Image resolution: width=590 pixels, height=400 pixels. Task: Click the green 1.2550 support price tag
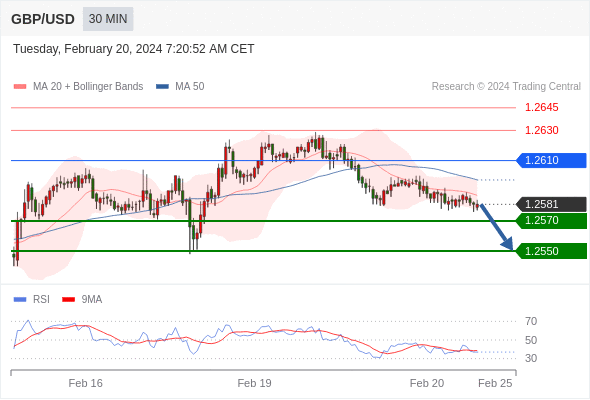[551, 251]
